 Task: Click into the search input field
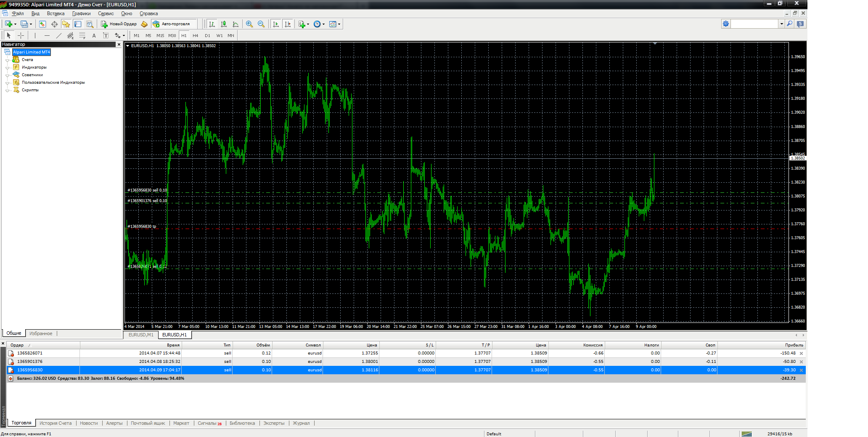tap(755, 24)
